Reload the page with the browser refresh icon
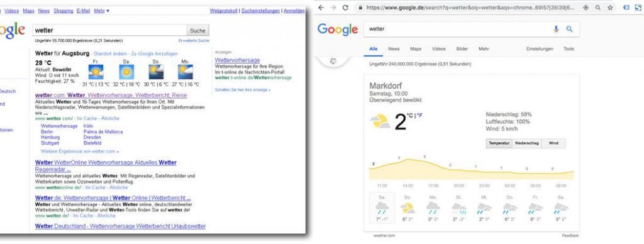This screenshot has height=244, width=644. click(x=345, y=8)
